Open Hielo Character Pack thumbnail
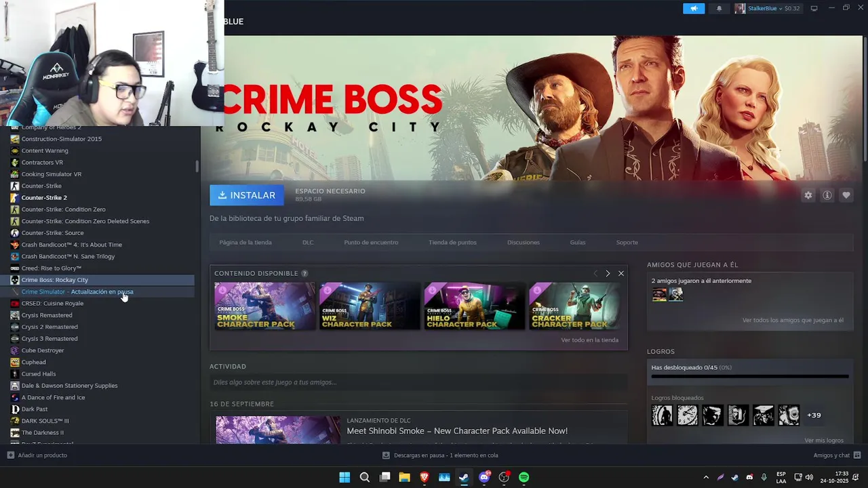 475,306
